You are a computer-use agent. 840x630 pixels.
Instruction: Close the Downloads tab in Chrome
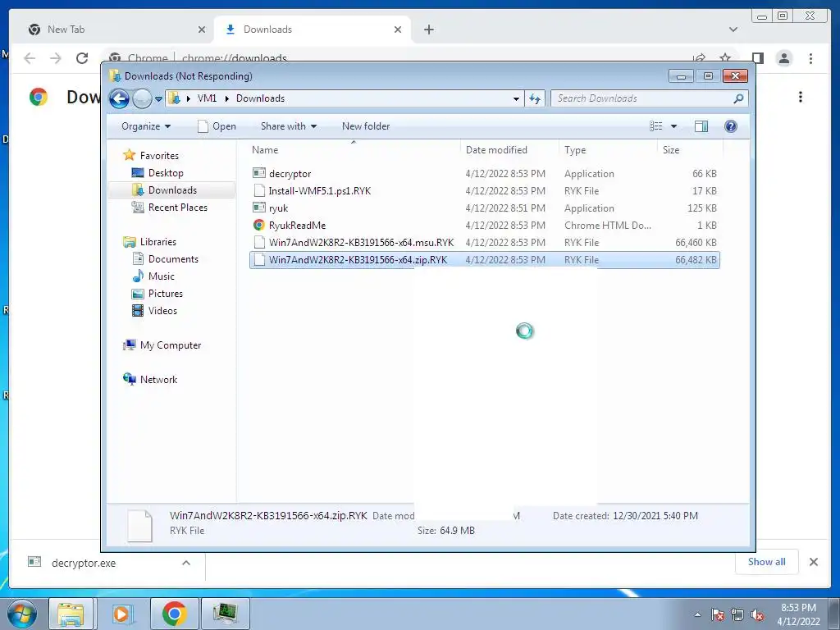tap(398, 30)
